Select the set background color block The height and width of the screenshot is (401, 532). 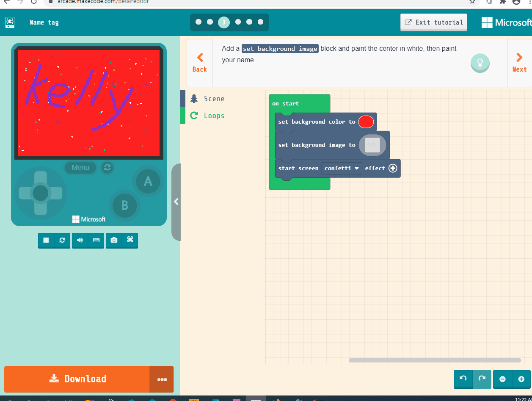click(317, 122)
